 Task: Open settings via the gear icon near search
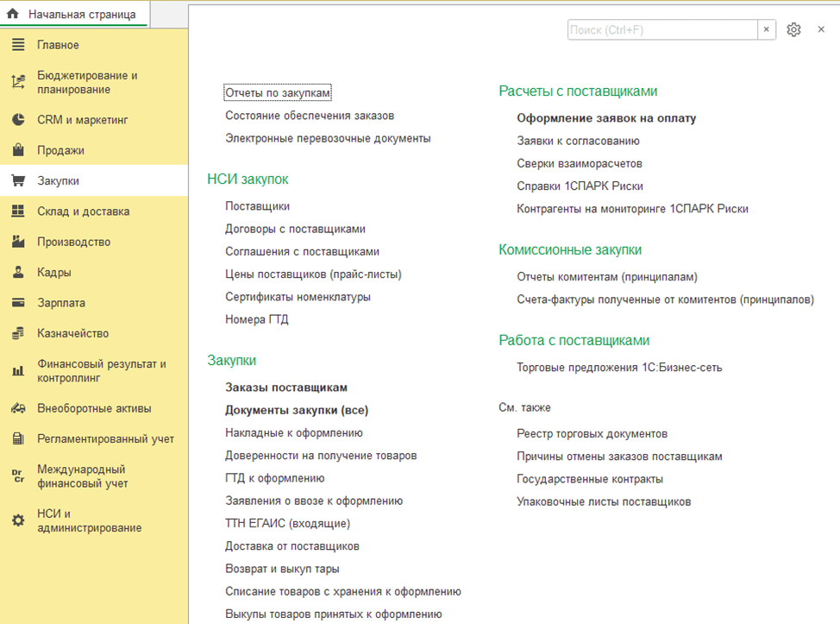tap(793, 29)
